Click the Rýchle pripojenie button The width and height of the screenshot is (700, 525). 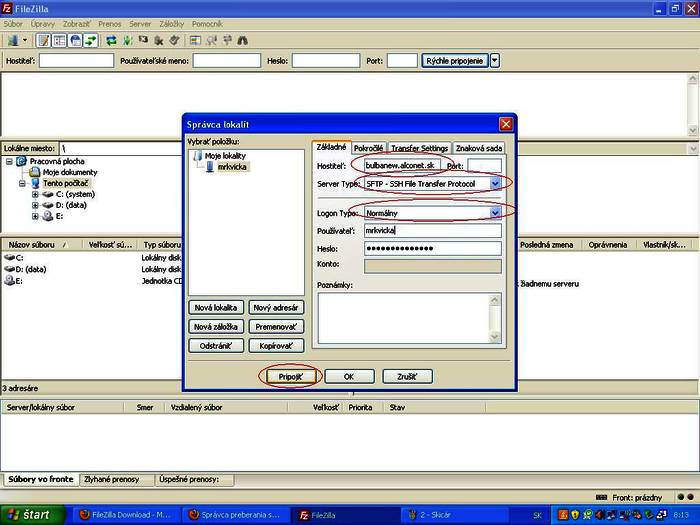point(454,61)
